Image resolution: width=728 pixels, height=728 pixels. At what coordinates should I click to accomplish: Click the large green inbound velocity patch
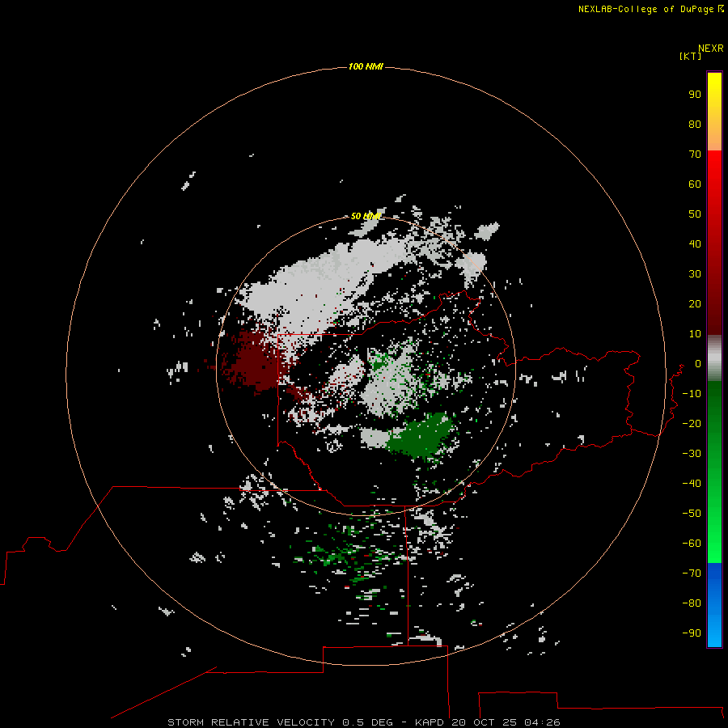pos(420,435)
